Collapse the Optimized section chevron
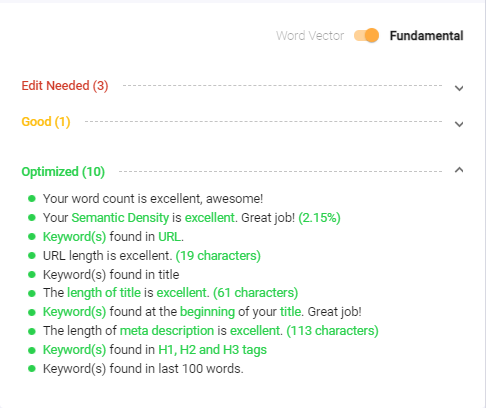 click(x=459, y=170)
